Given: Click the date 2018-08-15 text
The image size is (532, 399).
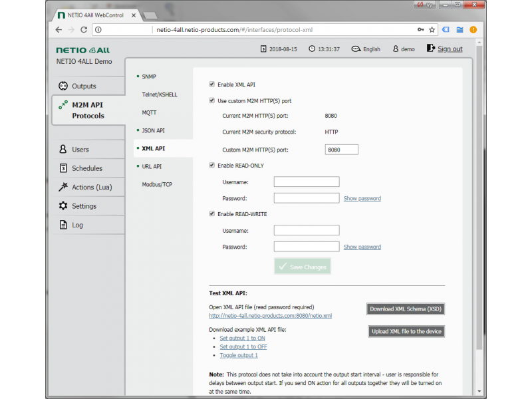Looking at the screenshot, I should pos(283,49).
